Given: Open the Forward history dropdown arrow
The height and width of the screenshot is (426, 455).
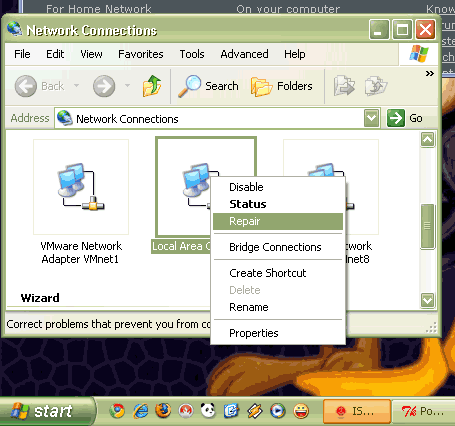Looking at the screenshot, I should [x=127, y=86].
